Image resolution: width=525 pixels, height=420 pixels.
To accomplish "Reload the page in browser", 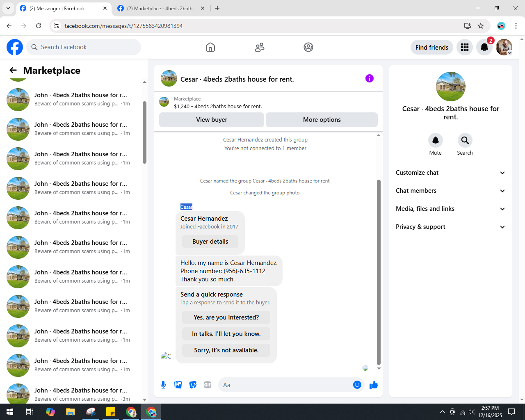I will [39, 26].
